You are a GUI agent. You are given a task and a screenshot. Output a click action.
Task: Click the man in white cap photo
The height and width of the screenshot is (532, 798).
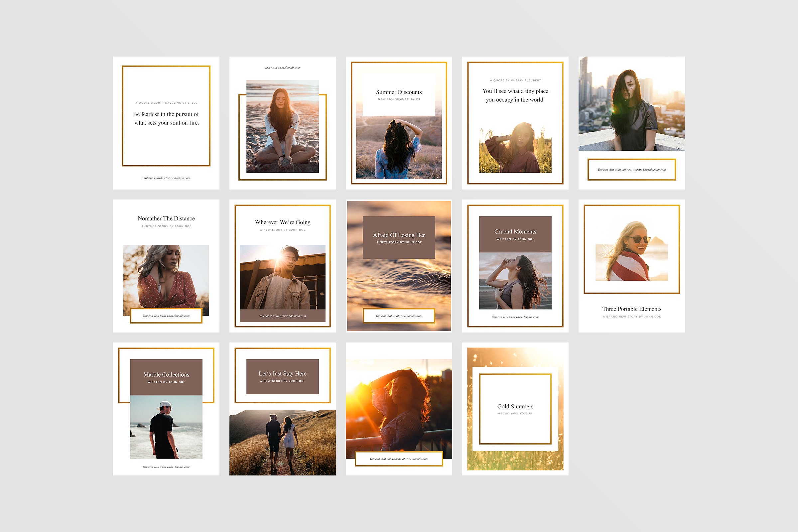click(166, 427)
